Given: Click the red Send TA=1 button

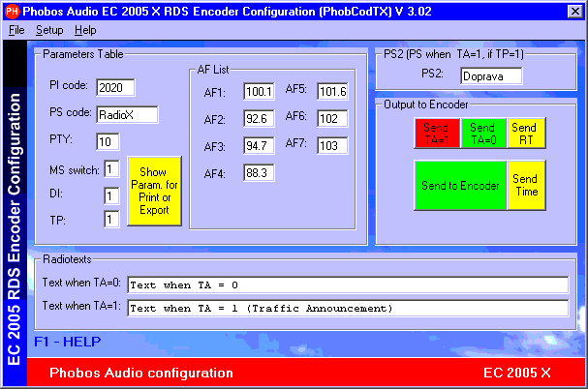Looking at the screenshot, I should point(437,134).
